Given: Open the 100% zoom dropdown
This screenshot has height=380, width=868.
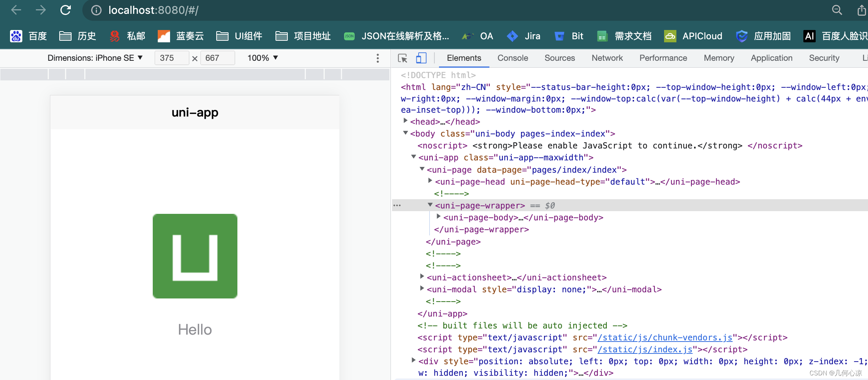Looking at the screenshot, I should point(262,58).
